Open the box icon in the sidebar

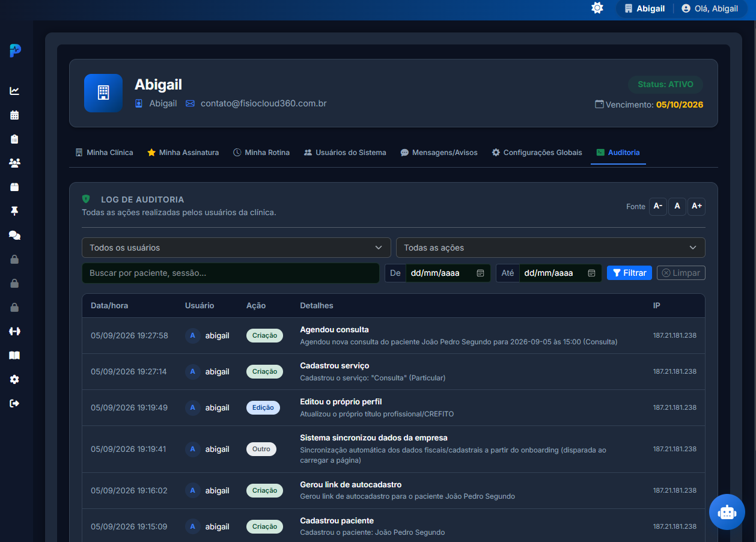[14, 187]
